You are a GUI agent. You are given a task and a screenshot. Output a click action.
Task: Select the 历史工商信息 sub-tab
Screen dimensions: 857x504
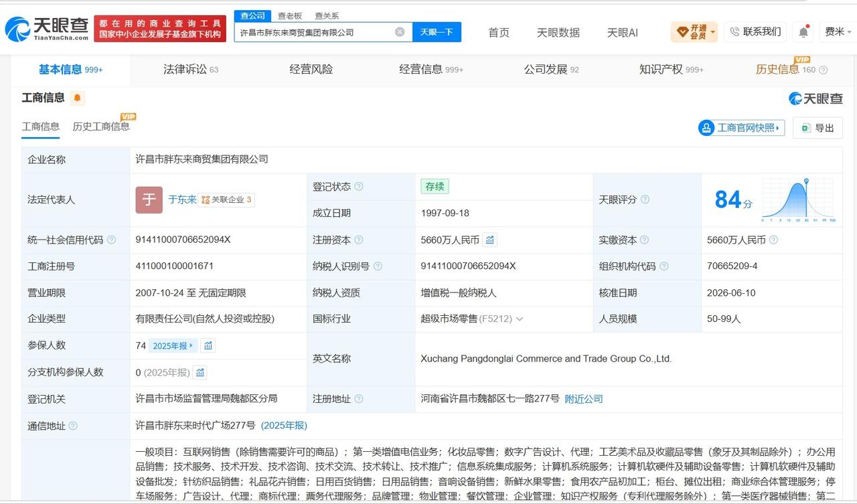(x=101, y=127)
